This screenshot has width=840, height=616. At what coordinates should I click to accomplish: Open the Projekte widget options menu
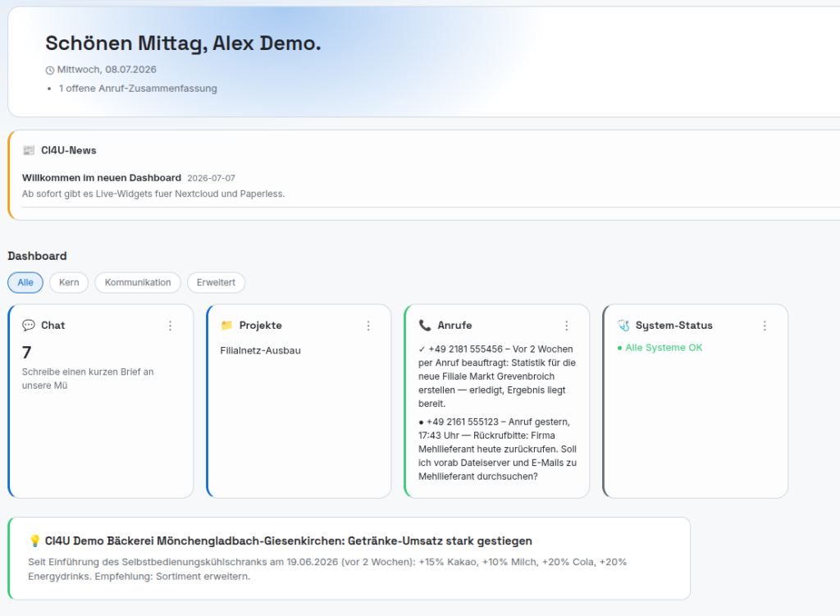coord(368,326)
